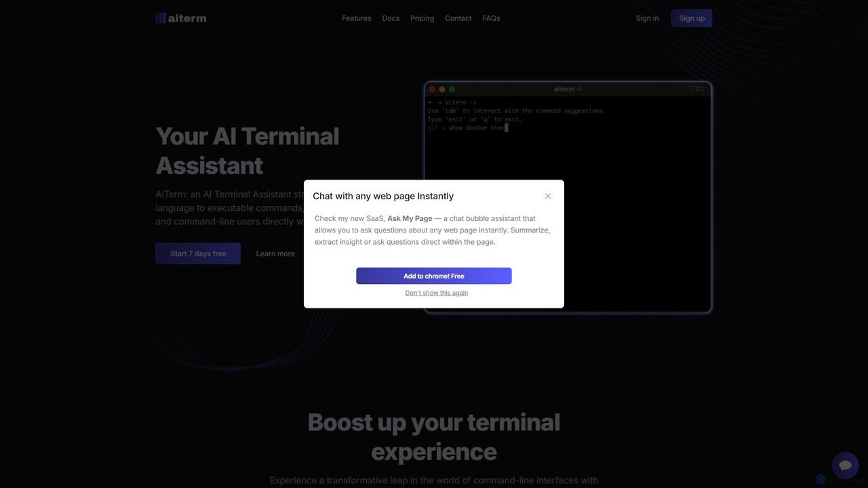Click the red terminal window dot
The image size is (868, 488).
pyautogui.click(x=432, y=89)
